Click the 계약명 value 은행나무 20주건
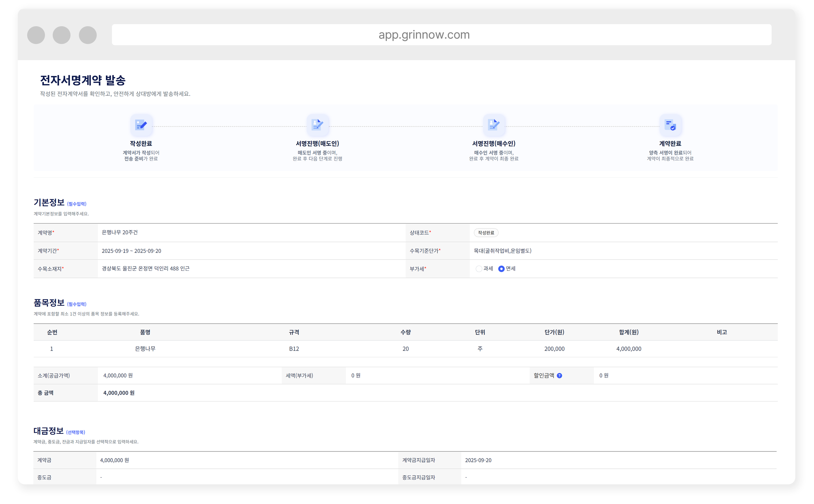Screen dimensions: 814x504 coord(120,232)
